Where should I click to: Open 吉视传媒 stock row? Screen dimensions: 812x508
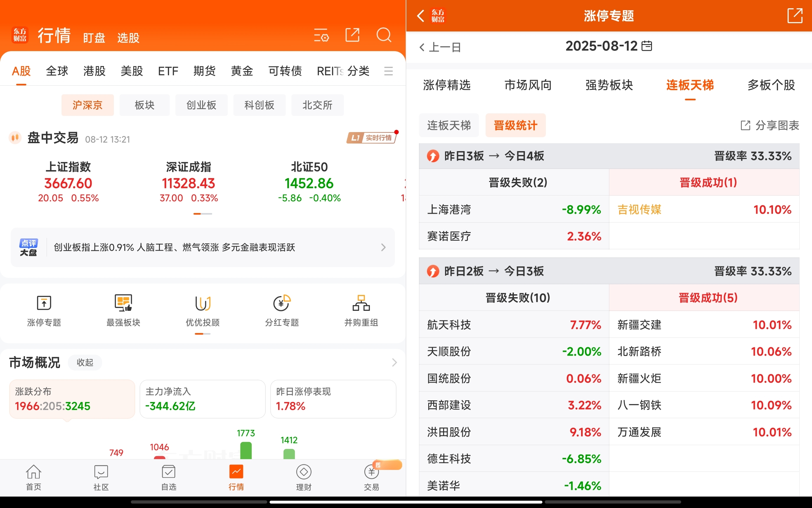[x=704, y=209]
